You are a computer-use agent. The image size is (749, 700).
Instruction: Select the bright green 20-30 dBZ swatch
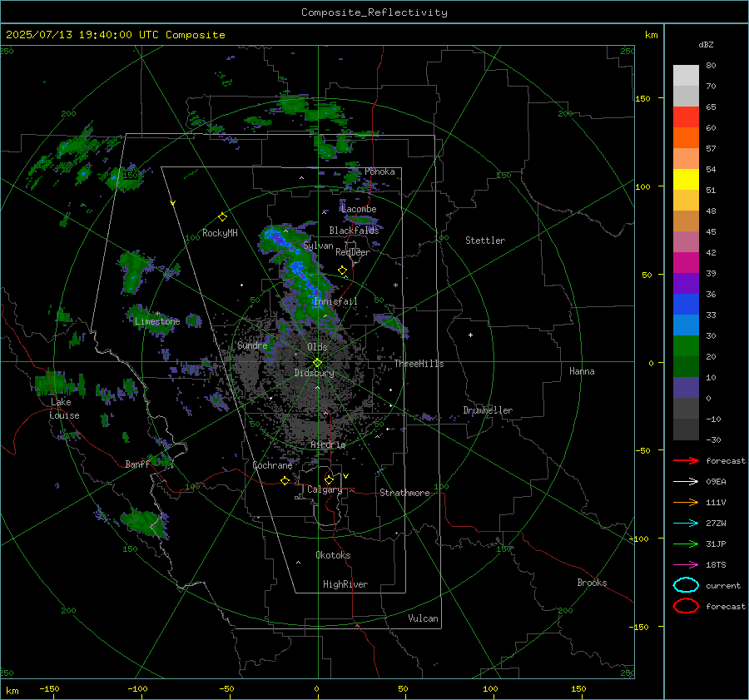pyautogui.click(x=686, y=345)
